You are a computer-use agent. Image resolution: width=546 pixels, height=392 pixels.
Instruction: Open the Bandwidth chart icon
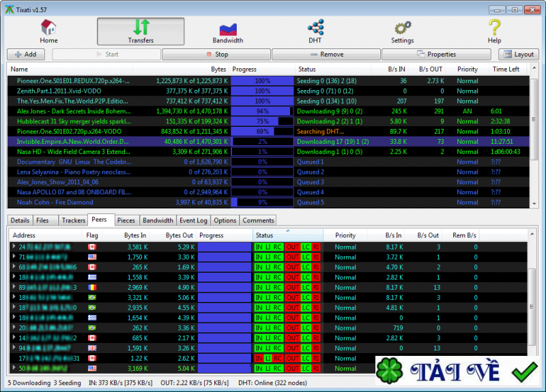(x=227, y=29)
